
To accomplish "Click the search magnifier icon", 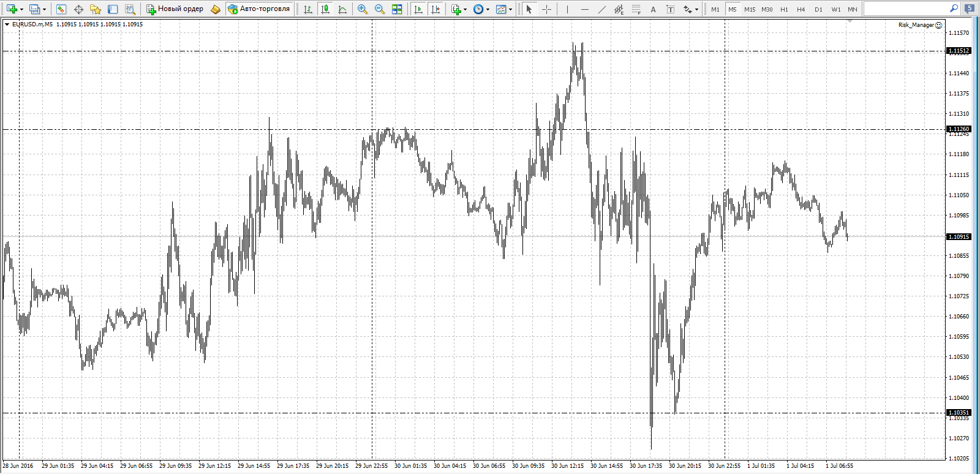I will click(954, 9).
